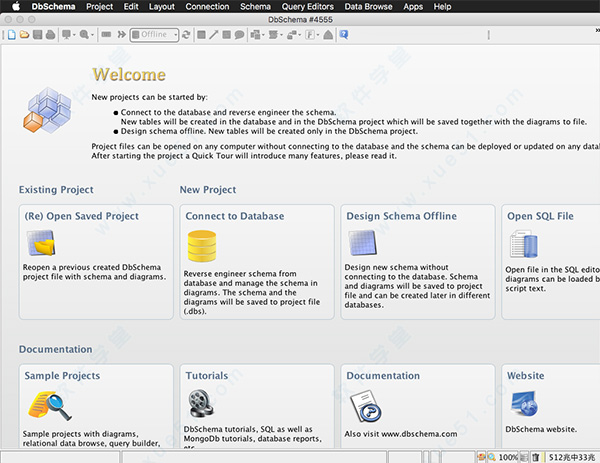Click the presentation screen toolbar icon
Screen dimensions: 600x463
66,35
